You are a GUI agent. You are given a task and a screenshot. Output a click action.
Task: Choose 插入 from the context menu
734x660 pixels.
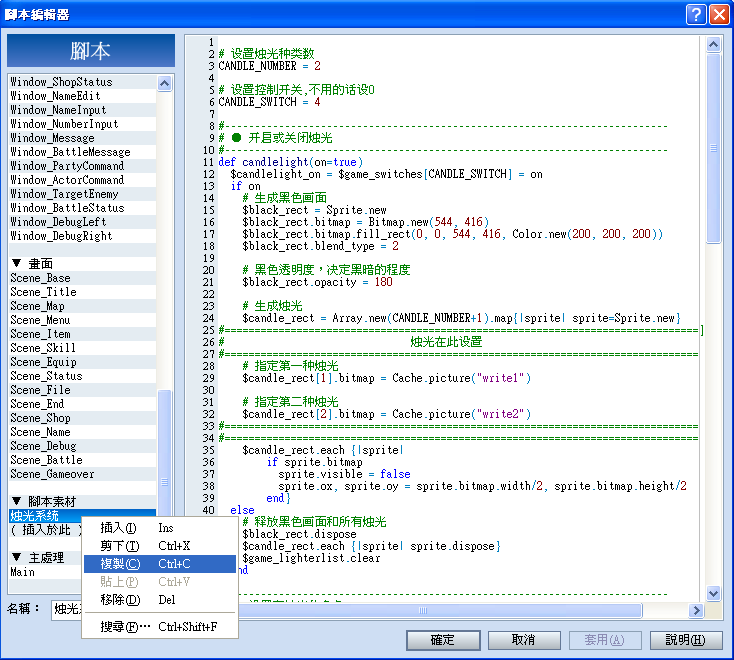click(x=160, y=528)
